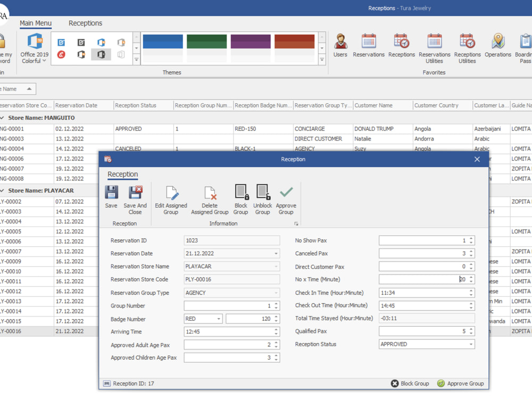Click Block Group at dialog bottom
The height and width of the screenshot is (399, 532).
[x=410, y=383]
